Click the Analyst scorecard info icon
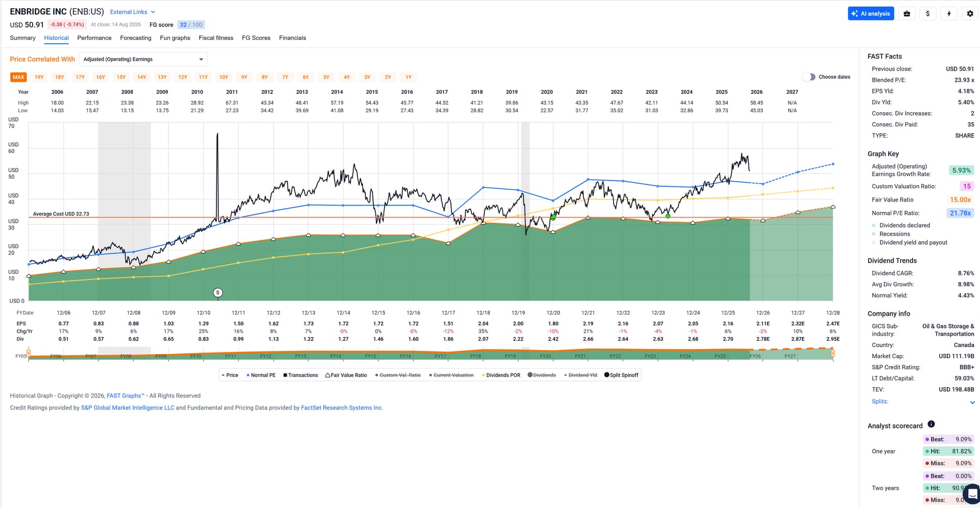Image resolution: width=980 pixels, height=508 pixels. point(931,424)
